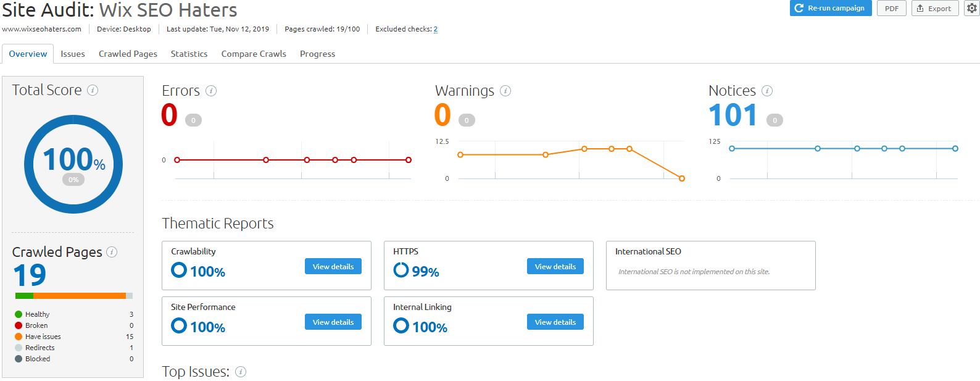The width and height of the screenshot is (980, 381).
Task: Click the Pages crawled: 19/100 text
Action: [322, 29]
